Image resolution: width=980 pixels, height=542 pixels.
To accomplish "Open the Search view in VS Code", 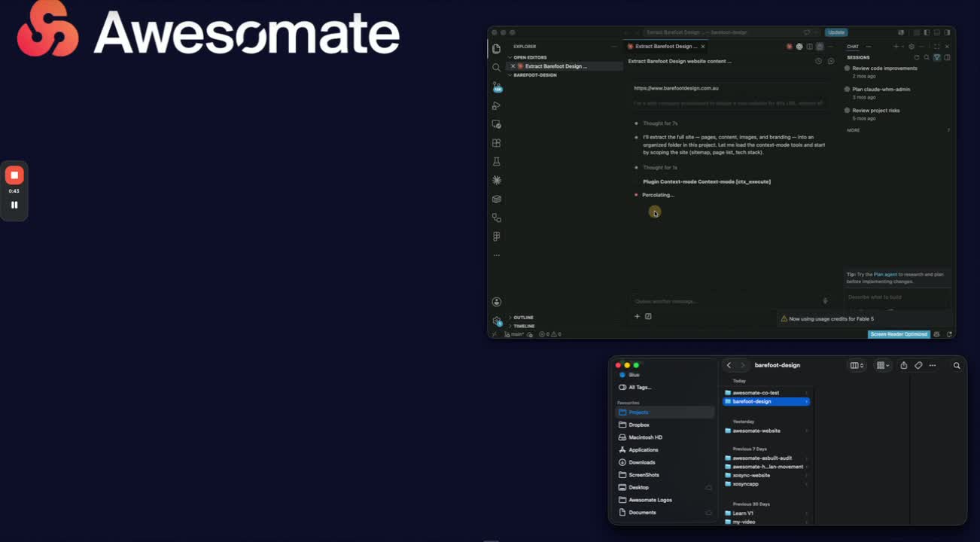I will coord(496,68).
